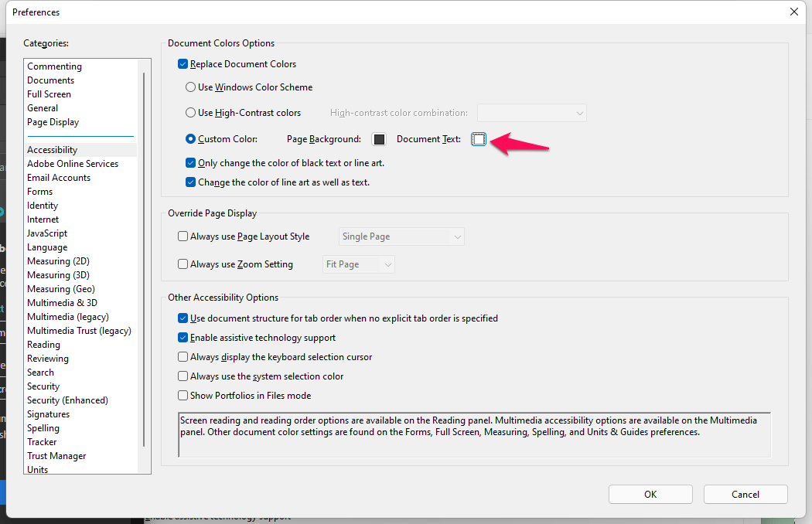
Task: Disable Enable assistive technology support
Action: 183,338
